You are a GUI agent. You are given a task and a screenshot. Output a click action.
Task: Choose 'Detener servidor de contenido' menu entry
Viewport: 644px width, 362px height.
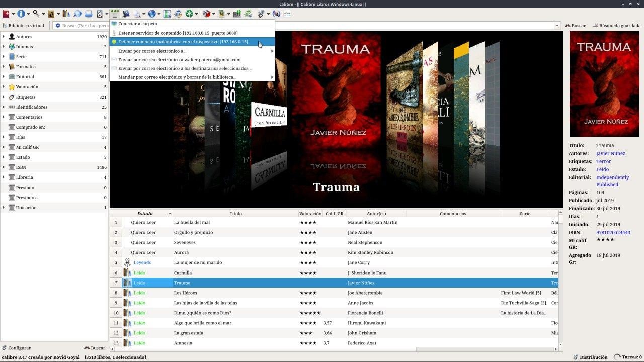tap(192, 33)
